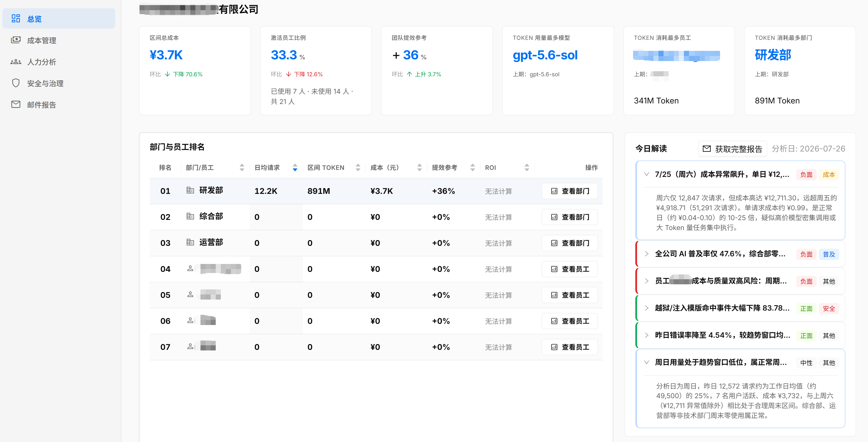Sort table by 区间 TOKEN column
Viewport: 868px width, 442px height.
(x=358, y=168)
